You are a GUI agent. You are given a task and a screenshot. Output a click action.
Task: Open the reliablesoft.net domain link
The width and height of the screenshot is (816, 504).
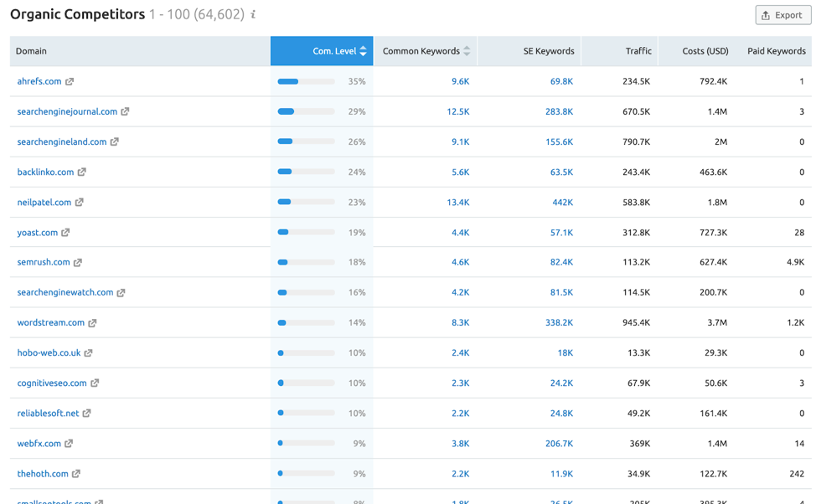tap(48, 413)
